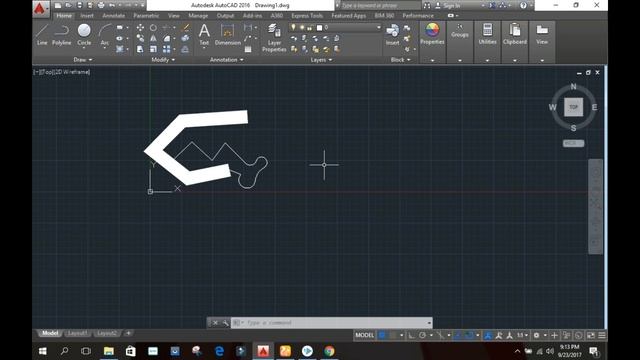Click the Erase tool in Modify panel

point(185,27)
